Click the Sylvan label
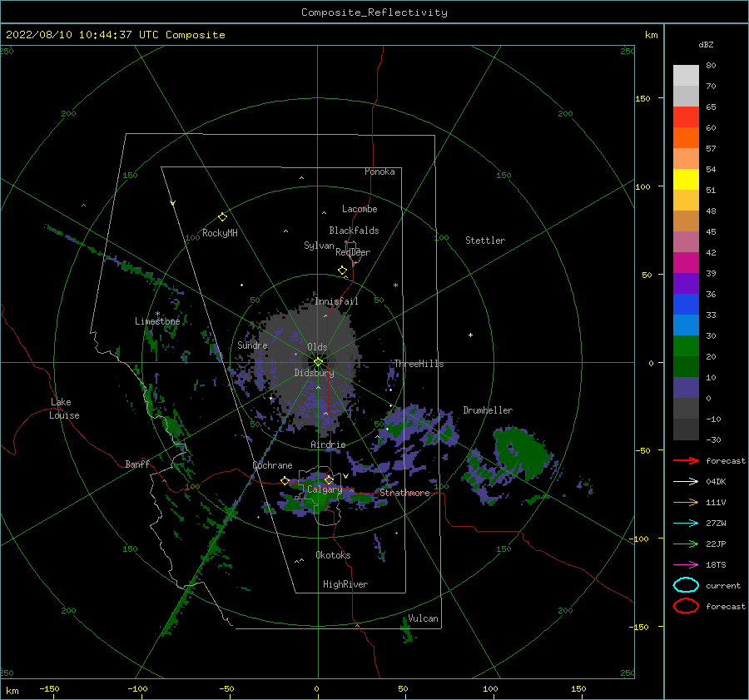The height and width of the screenshot is (700, 749). pyautogui.click(x=319, y=246)
